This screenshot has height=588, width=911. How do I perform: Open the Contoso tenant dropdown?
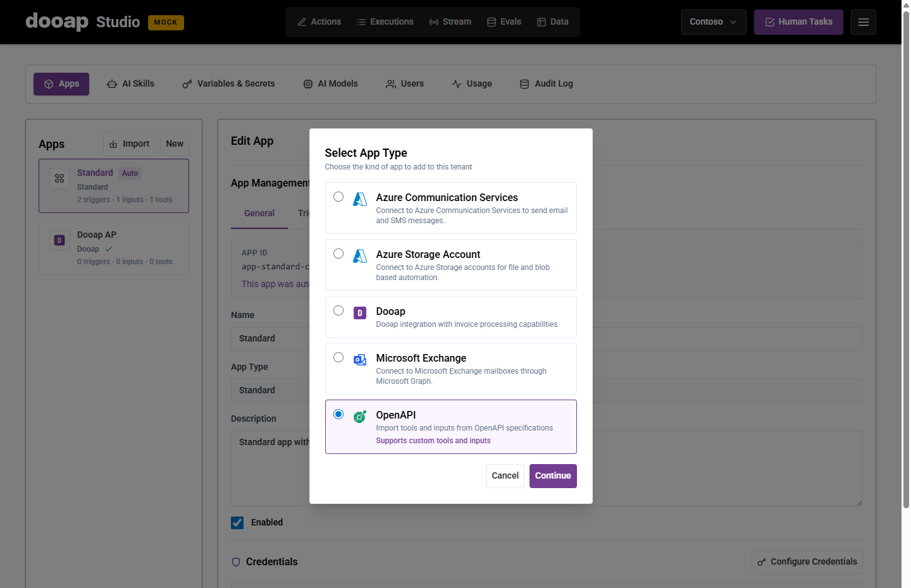[714, 22]
